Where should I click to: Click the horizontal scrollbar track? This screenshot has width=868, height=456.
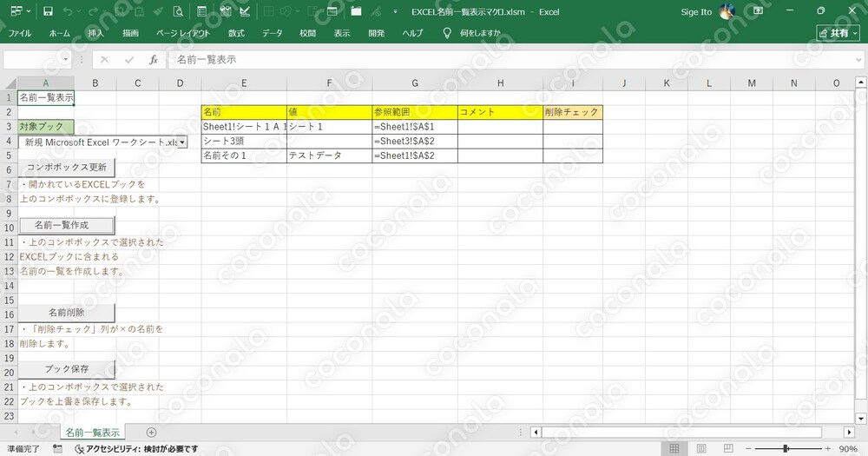(692, 433)
